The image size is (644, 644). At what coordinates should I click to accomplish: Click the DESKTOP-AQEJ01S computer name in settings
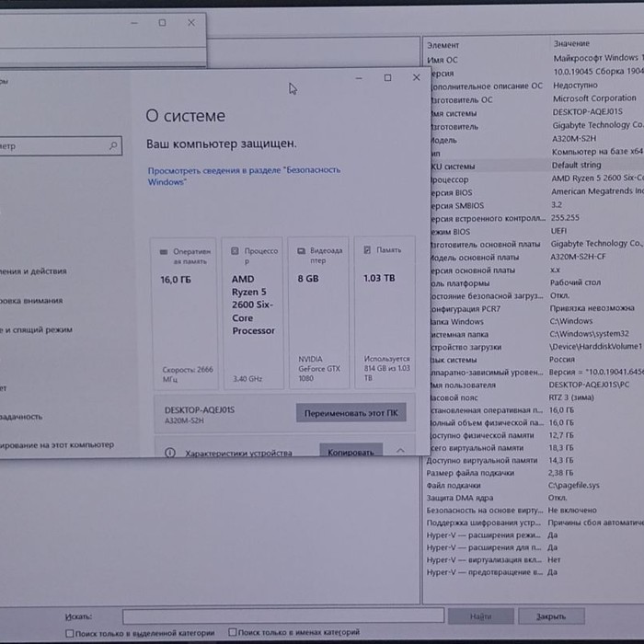tap(200, 410)
